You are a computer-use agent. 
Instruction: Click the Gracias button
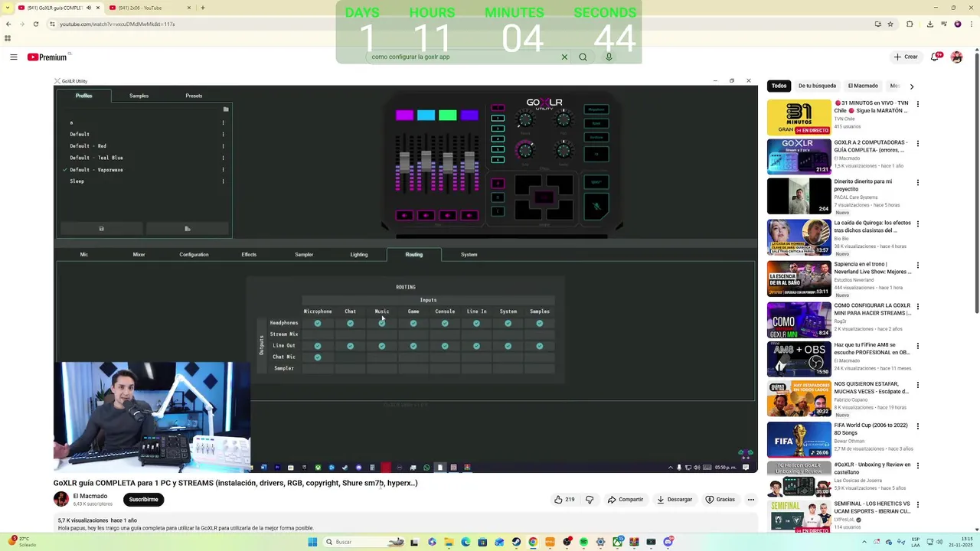coord(720,499)
